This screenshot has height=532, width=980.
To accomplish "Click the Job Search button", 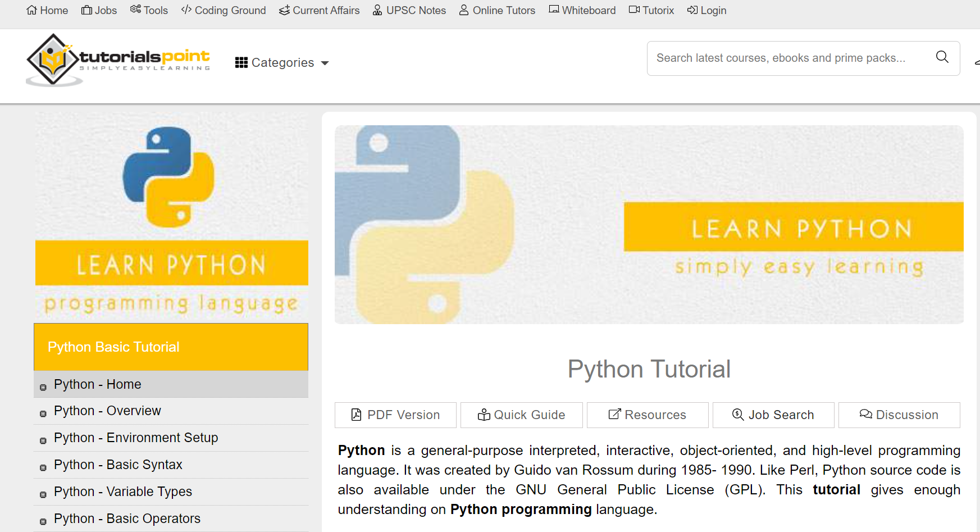I will click(x=773, y=415).
